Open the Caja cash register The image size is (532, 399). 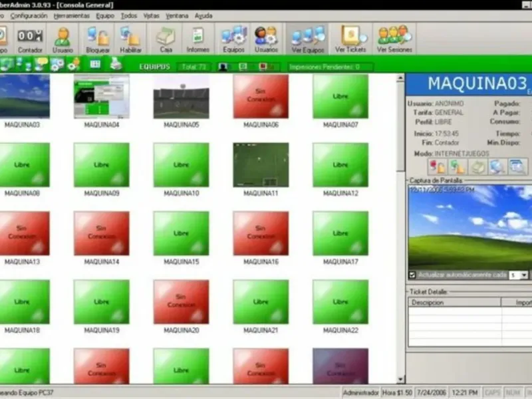(x=165, y=39)
